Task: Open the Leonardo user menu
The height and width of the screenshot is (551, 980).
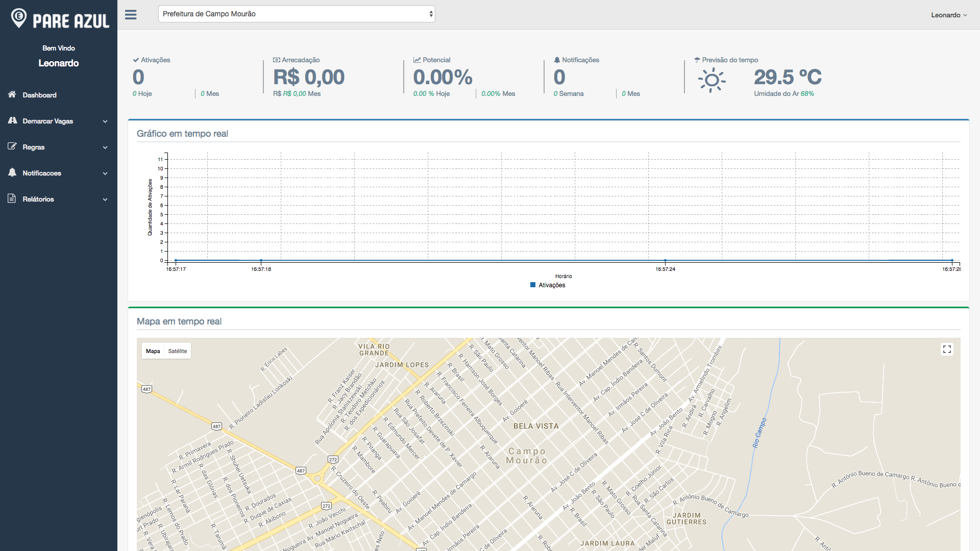Action: (949, 15)
